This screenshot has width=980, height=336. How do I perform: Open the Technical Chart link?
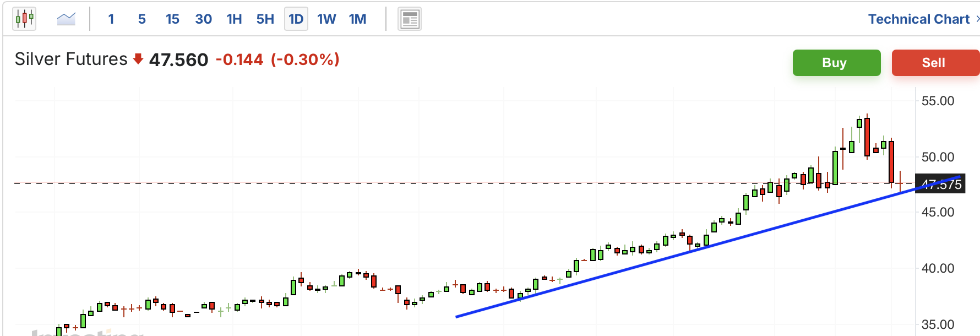click(918, 19)
